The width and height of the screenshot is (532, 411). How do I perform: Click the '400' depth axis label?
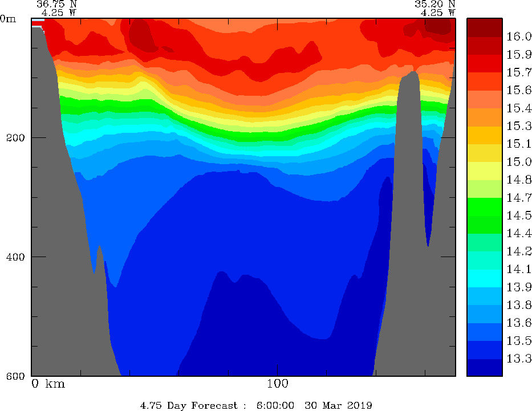pyautogui.click(x=15, y=257)
